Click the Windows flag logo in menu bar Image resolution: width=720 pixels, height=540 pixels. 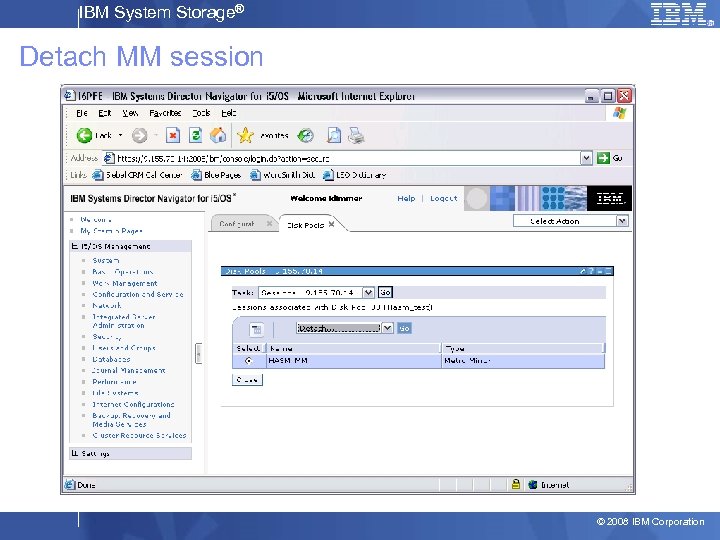coord(619,113)
